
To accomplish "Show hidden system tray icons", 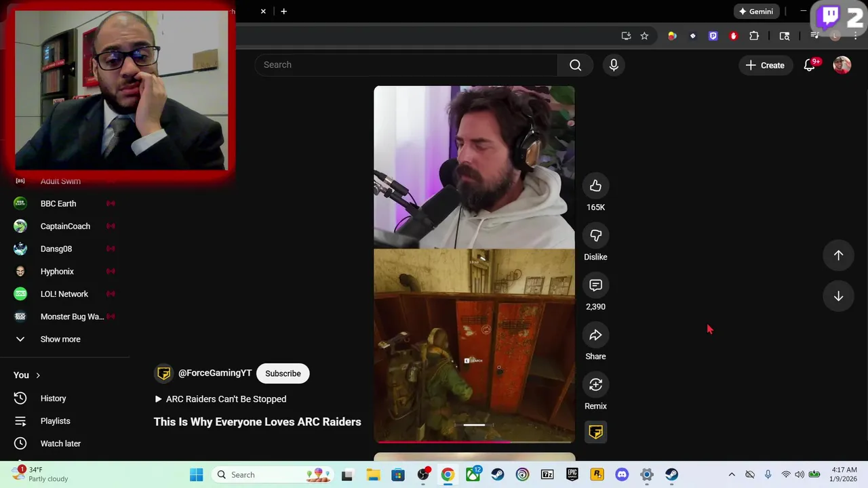I will pos(732,474).
